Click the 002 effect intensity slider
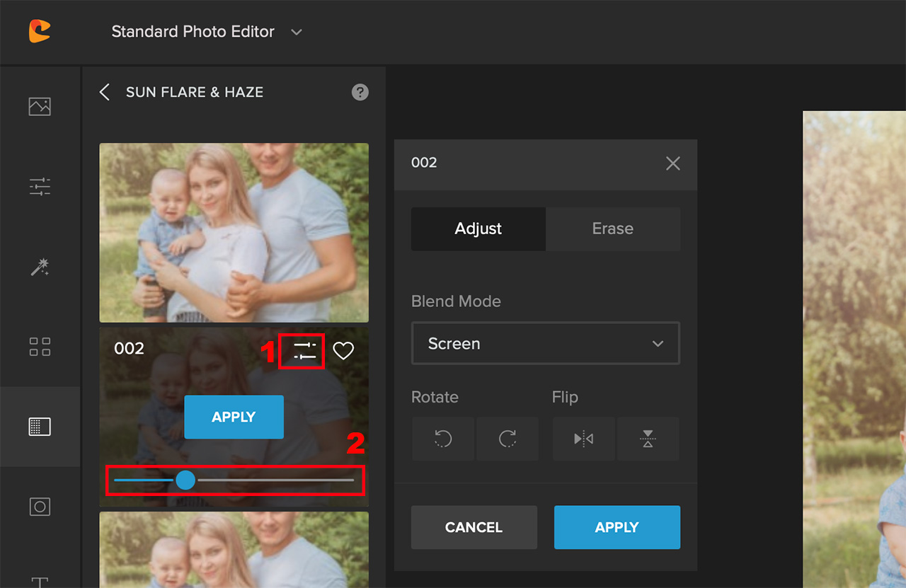This screenshot has height=588, width=906. coord(234,480)
